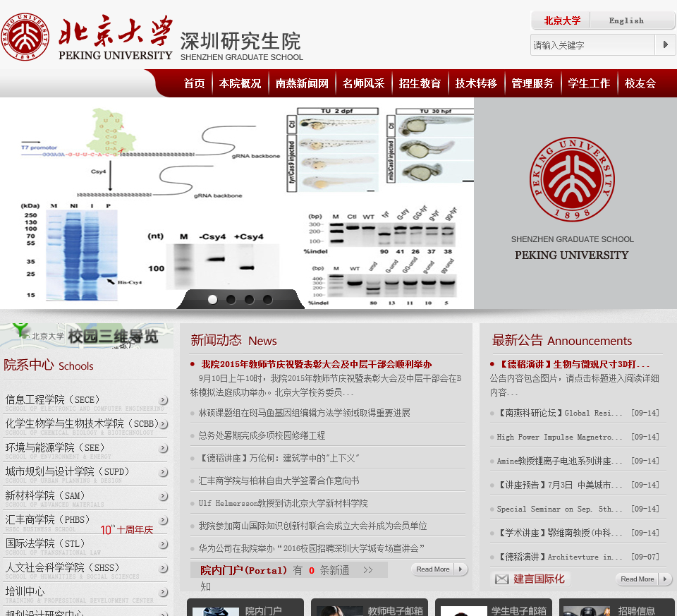Viewport: 677px width, 616px height.
Task: Open news about Ulf Helmersson教授 visit
Action: pos(283,503)
